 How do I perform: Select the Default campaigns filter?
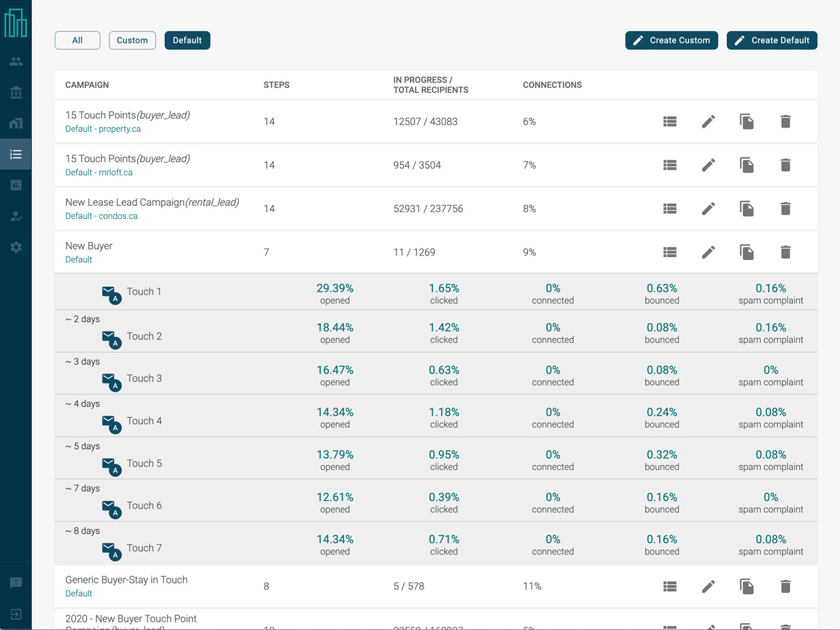[x=187, y=40]
